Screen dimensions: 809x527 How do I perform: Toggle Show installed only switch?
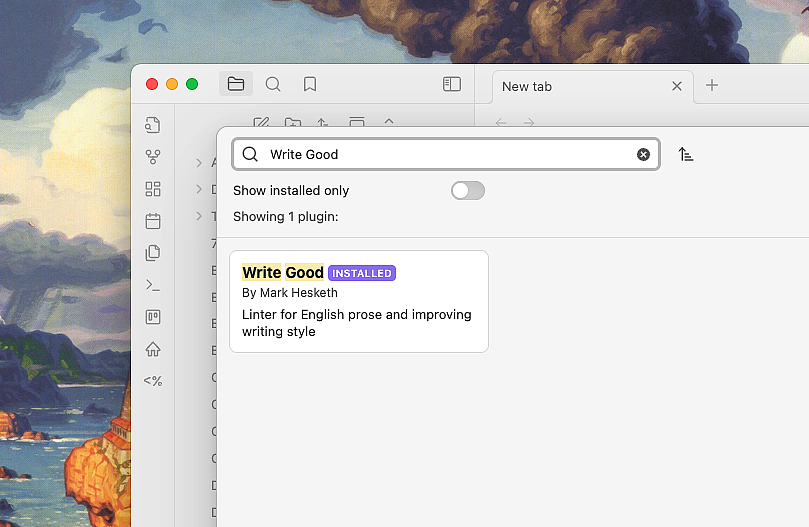click(467, 190)
